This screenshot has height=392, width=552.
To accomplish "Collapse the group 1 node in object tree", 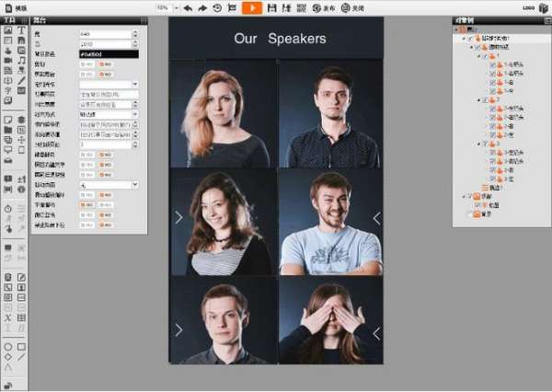I will click(480, 56).
